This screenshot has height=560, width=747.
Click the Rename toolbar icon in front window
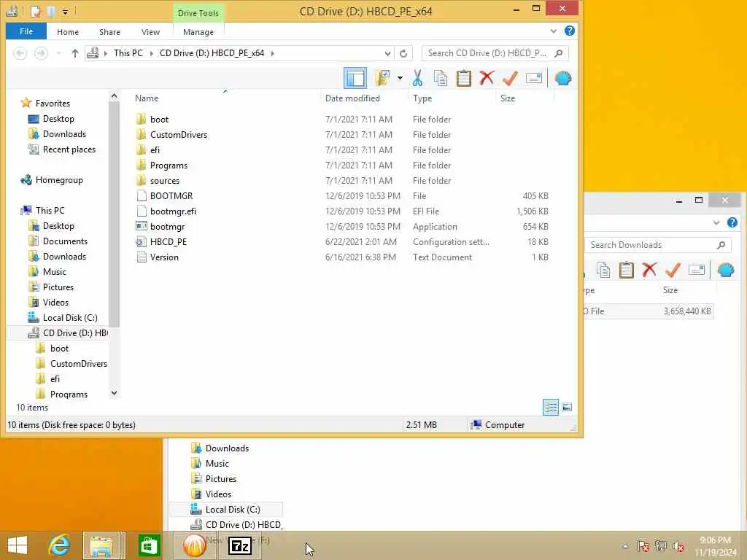[533, 77]
